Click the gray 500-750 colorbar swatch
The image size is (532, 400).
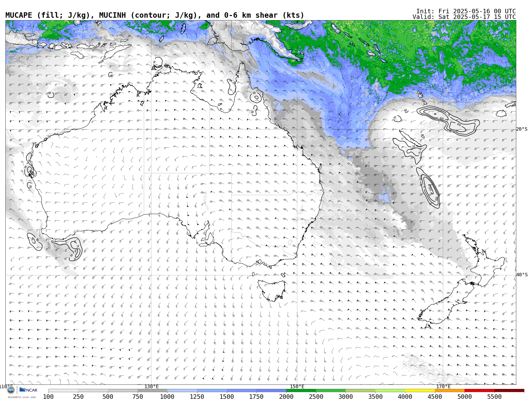coord(123,391)
